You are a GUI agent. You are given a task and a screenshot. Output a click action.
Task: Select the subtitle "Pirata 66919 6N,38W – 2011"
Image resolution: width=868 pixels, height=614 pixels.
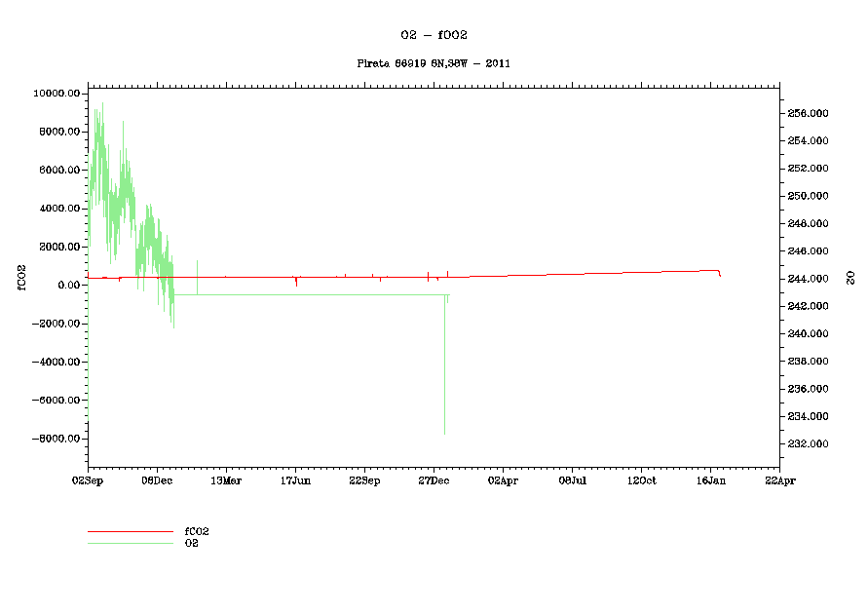coord(434,63)
